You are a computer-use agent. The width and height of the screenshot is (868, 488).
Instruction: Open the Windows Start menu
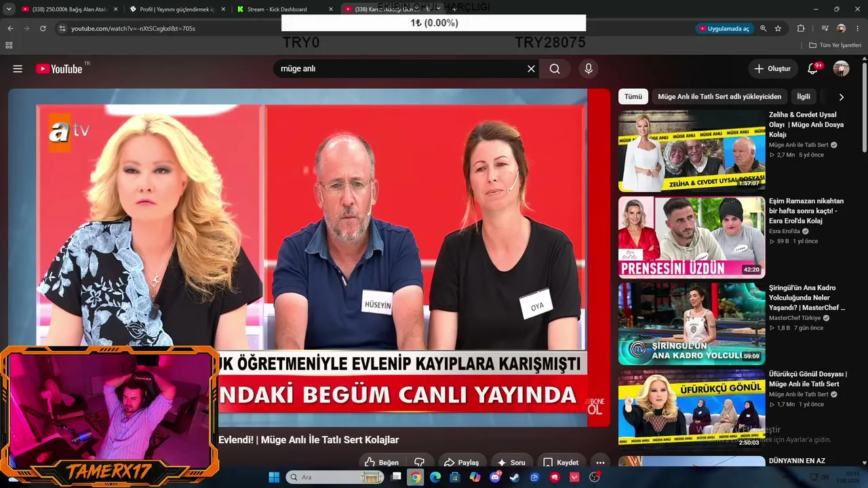[274, 477]
